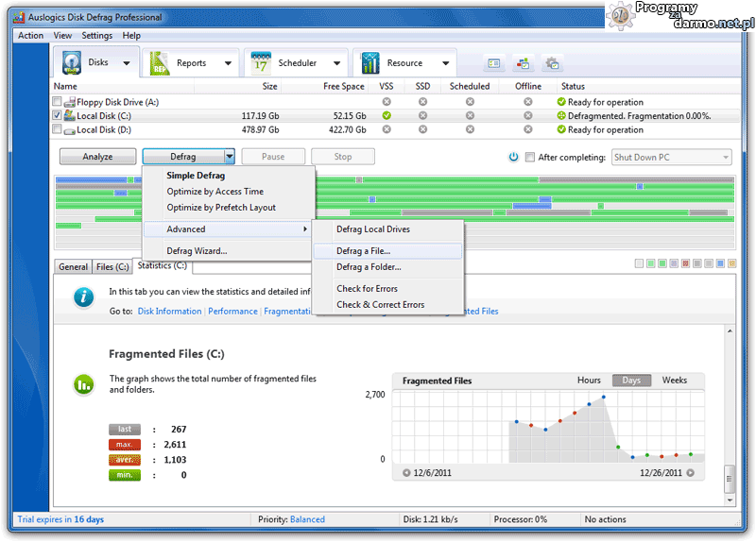Image resolution: width=756 pixels, height=542 pixels.
Task: Click the green Fragmented Files graph icon
Action: click(84, 383)
